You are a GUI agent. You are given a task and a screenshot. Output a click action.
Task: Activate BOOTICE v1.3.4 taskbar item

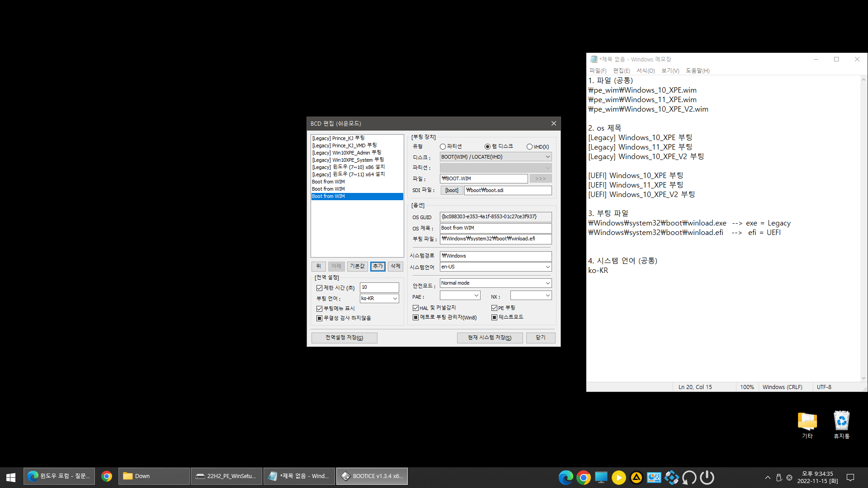372,476
